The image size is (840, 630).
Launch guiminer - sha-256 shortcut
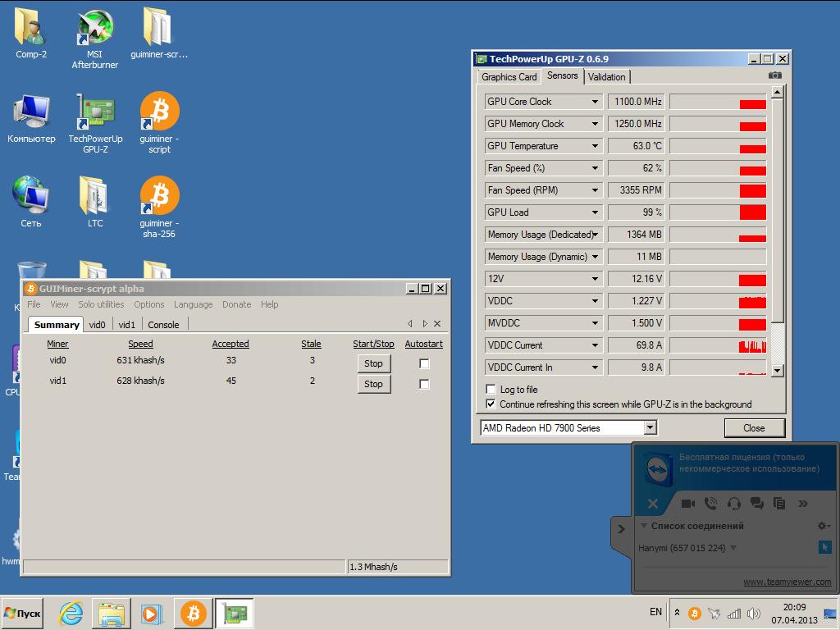point(158,199)
